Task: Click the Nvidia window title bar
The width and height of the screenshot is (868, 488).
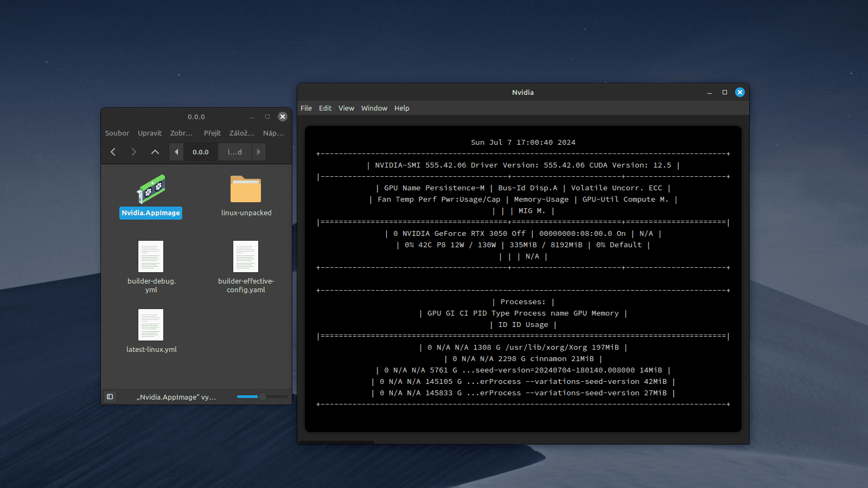Action: pos(523,92)
